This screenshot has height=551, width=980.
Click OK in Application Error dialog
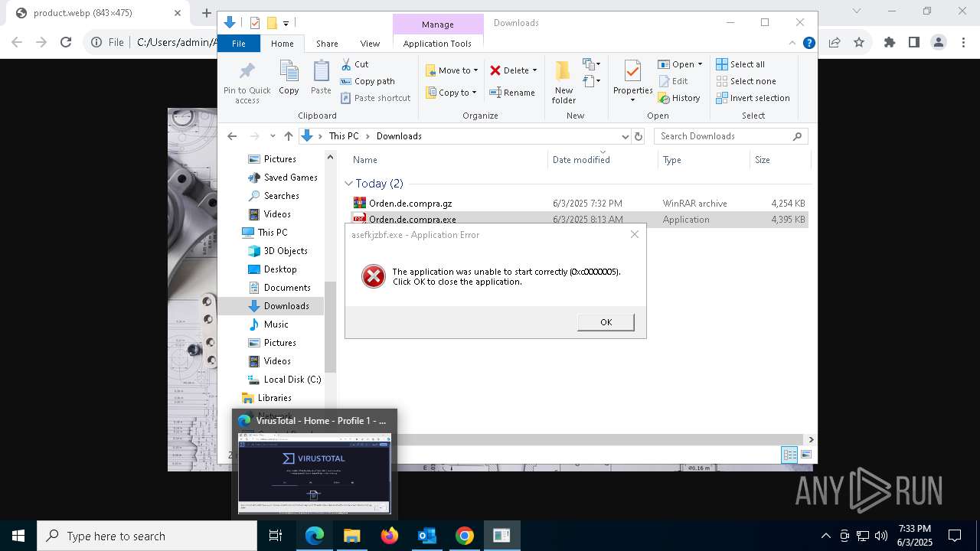606,322
